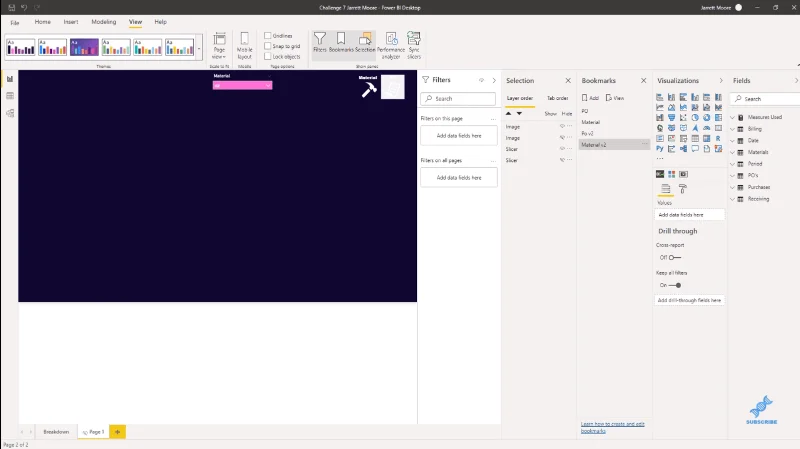Toggle visibility of topmost Image layer
The width and height of the screenshot is (800, 449).
[x=562, y=126]
